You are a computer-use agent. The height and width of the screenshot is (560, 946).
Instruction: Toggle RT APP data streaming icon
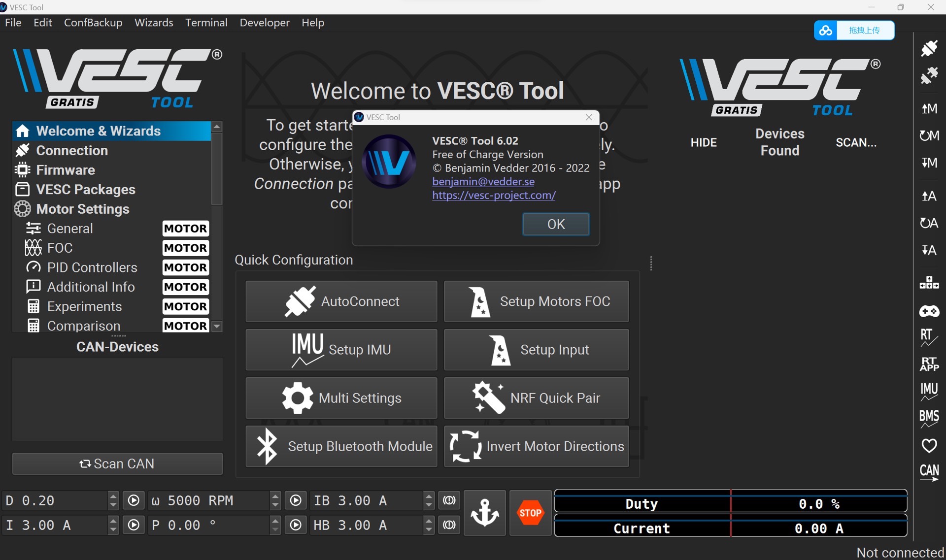[x=929, y=364]
